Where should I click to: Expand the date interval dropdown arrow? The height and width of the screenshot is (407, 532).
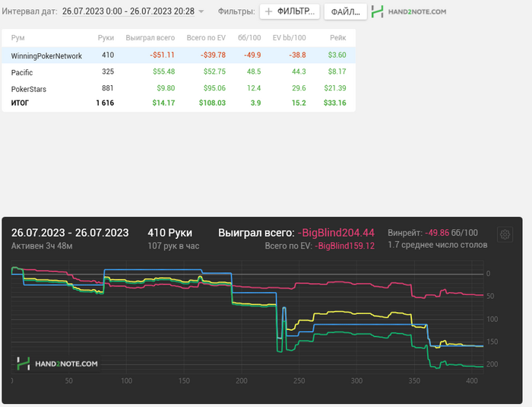pos(201,11)
